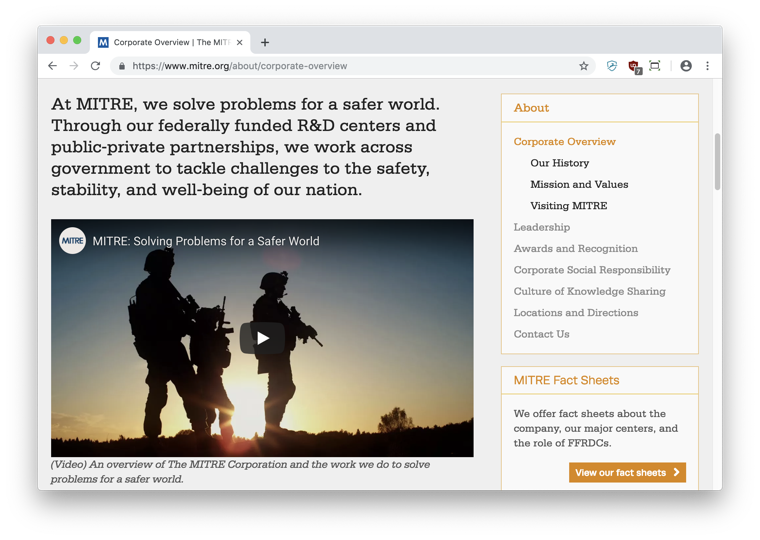Click the padlock site security icon
Viewport: 760px width, 540px height.
coord(122,66)
